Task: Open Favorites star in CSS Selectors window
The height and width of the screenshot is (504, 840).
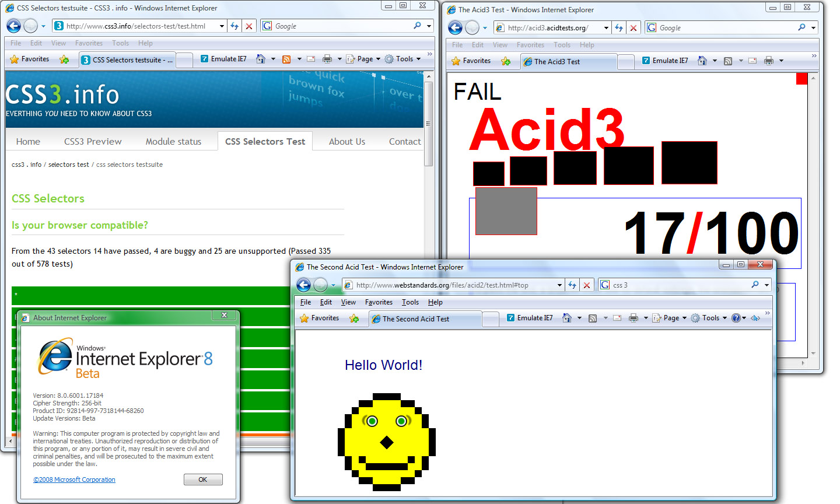Action: click(x=30, y=59)
